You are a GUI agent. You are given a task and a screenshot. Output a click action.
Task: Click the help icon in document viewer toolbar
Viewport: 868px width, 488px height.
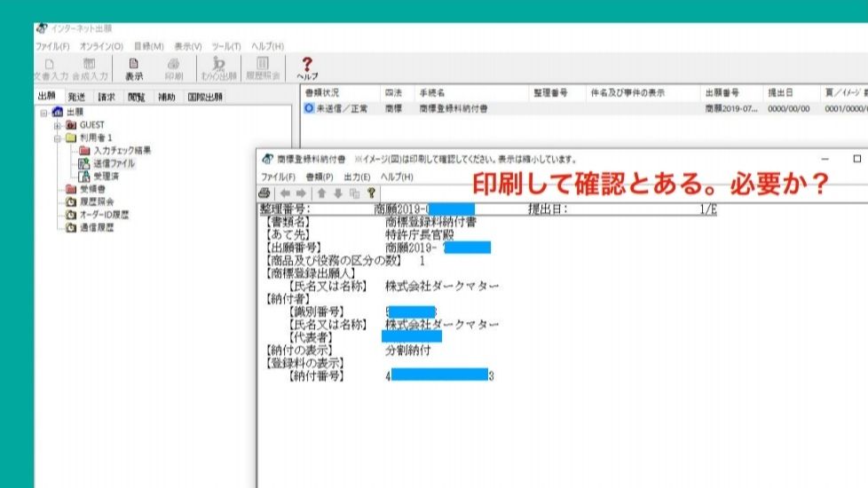(372, 193)
